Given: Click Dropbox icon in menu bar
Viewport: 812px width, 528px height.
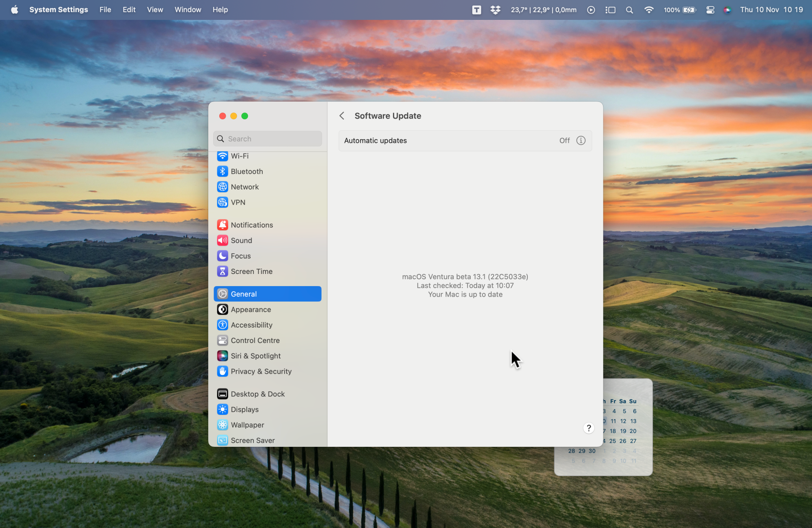Looking at the screenshot, I should tap(495, 10).
